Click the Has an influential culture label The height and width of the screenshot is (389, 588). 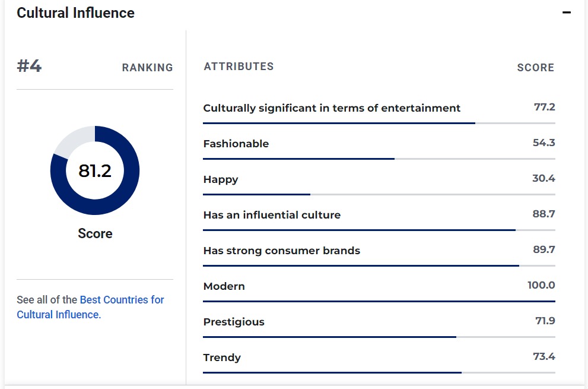coord(272,215)
